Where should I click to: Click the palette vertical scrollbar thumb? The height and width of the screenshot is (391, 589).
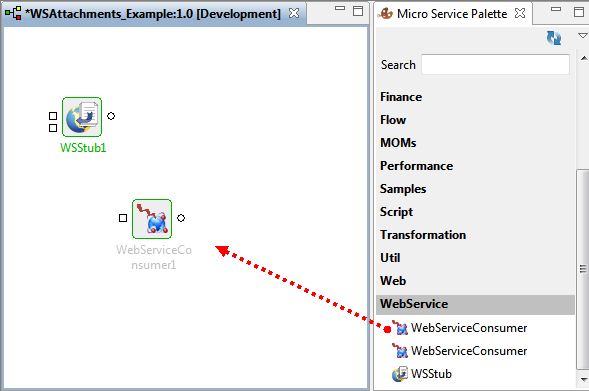(x=583, y=269)
